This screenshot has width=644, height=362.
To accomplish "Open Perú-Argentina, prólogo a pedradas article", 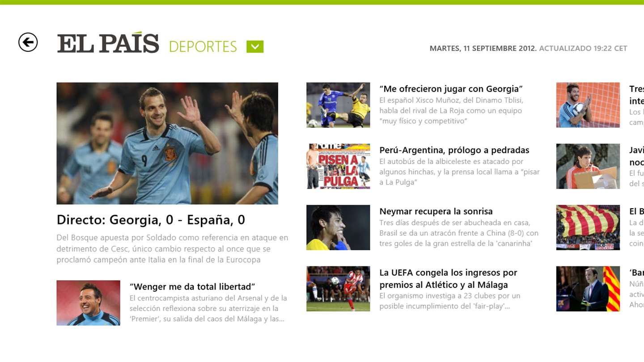I will (454, 150).
